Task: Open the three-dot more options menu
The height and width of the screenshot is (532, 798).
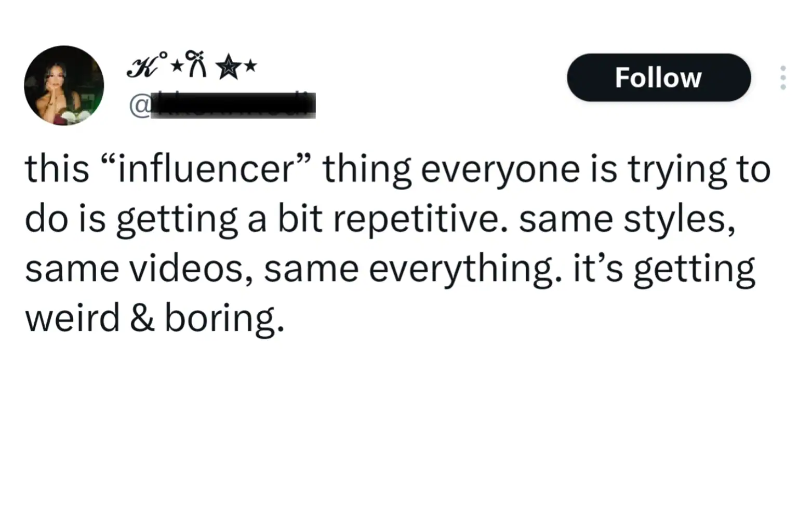Action: pos(783,78)
